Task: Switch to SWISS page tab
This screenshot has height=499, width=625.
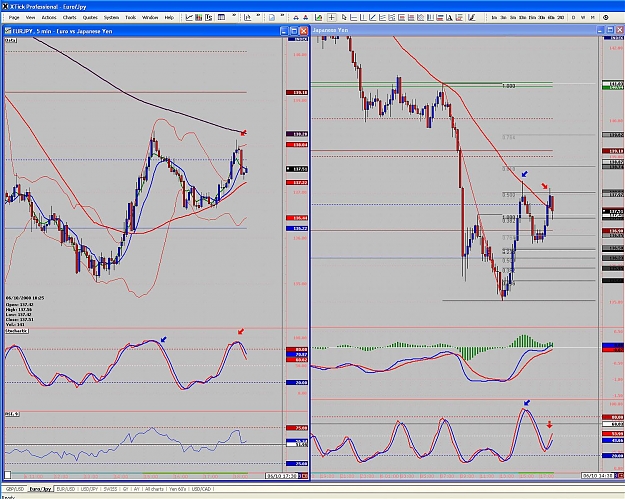Action: click(x=110, y=489)
